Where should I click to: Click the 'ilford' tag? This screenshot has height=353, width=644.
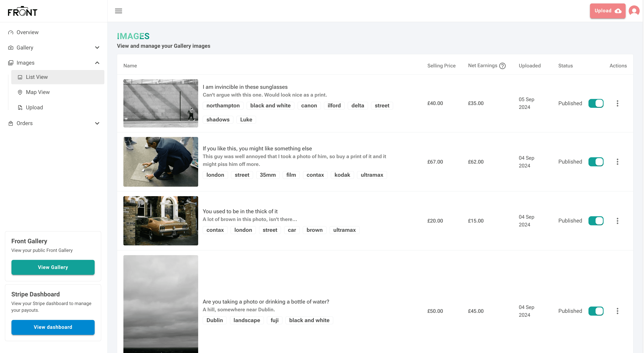[x=334, y=106]
